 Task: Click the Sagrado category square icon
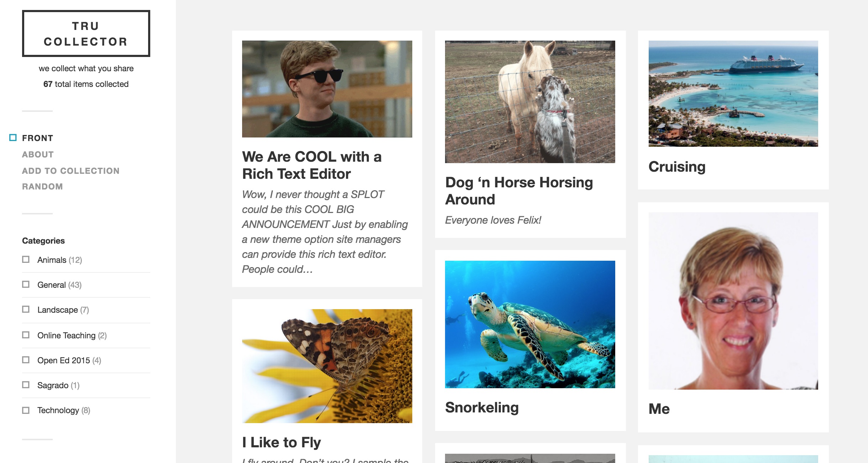click(x=26, y=385)
